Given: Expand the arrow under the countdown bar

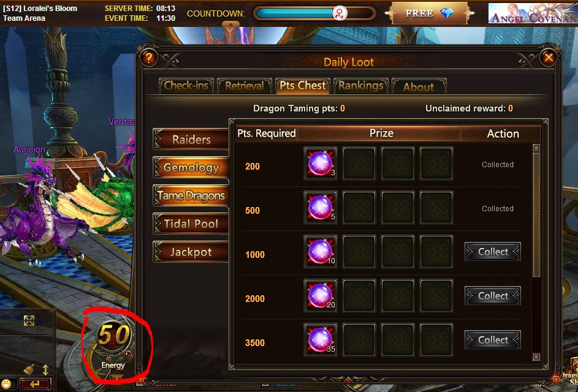Looking at the screenshot, I should pyautogui.click(x=230, y=24).
